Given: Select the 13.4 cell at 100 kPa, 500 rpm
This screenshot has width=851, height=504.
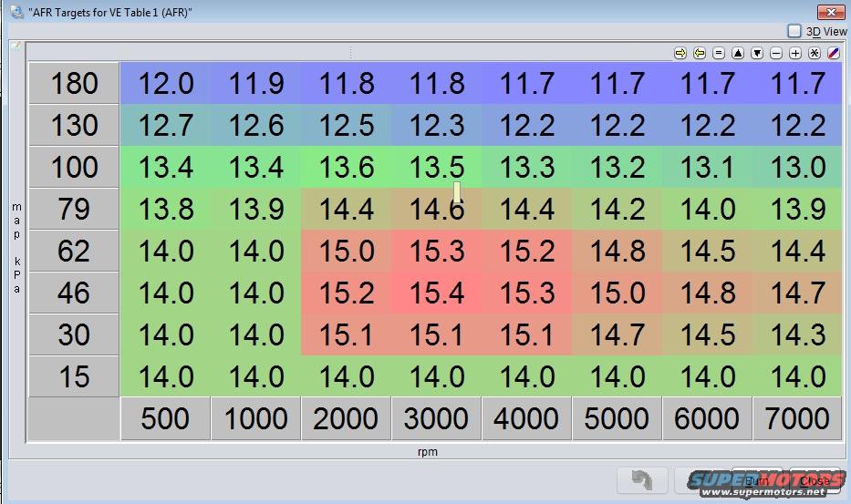Looking at the screenshot, I should 165,167.
